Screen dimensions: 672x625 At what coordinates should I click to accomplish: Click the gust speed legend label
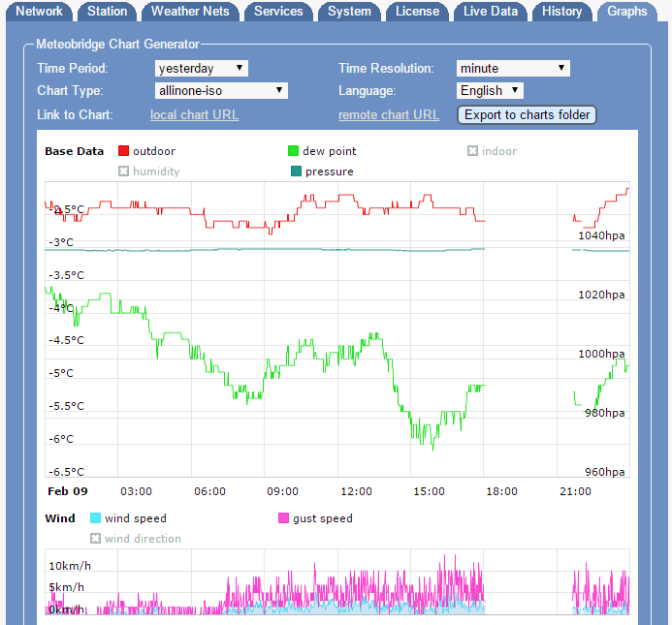[x=323, y=518]
